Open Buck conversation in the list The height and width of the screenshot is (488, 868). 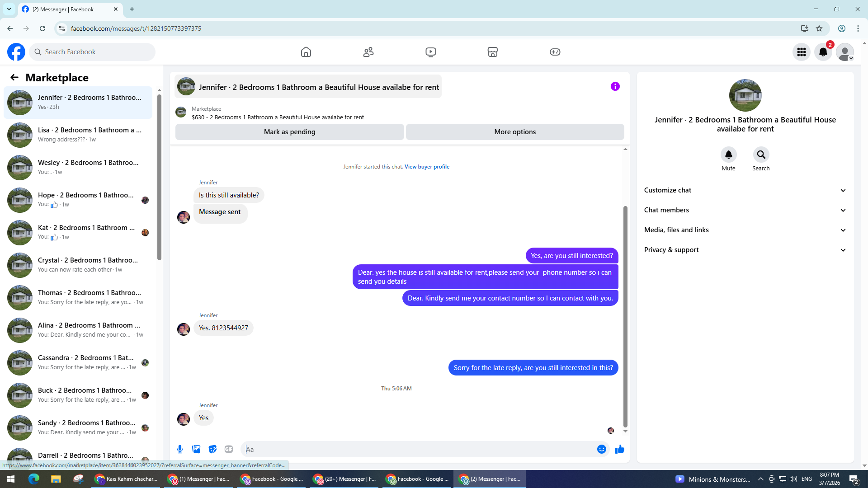78,395
